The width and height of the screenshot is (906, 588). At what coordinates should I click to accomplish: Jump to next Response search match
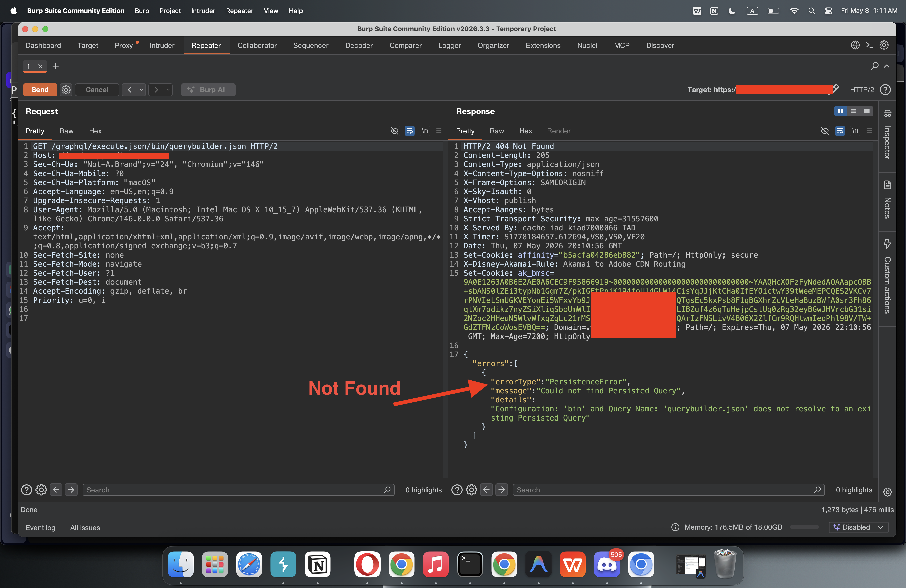(x=502, y=490)
